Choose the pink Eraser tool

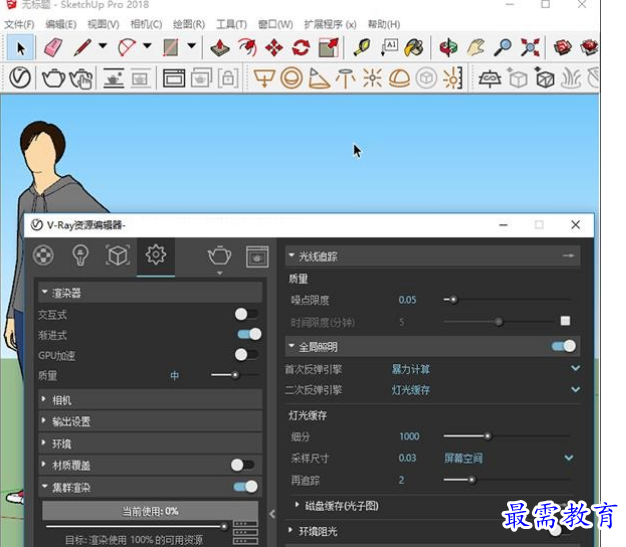coord(52,48)
